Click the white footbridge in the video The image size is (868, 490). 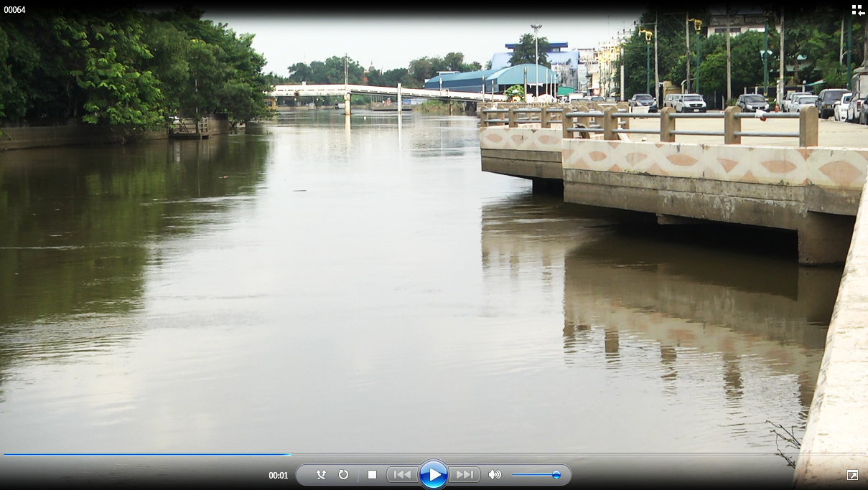(x=373, y=92)
